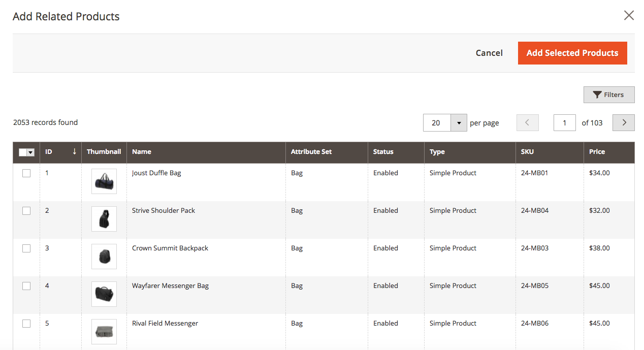
Task: Expand the 20 records-per-page selector
Action: [445, 122]
